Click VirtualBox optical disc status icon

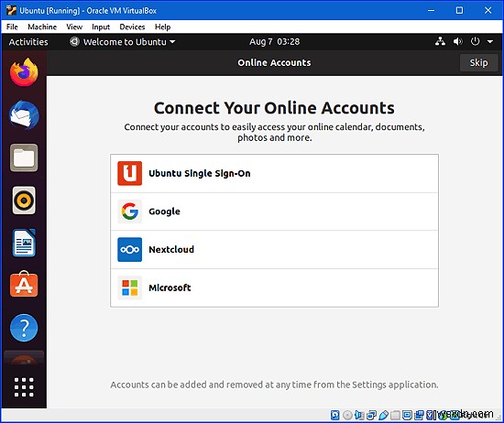tap(347, 415)
